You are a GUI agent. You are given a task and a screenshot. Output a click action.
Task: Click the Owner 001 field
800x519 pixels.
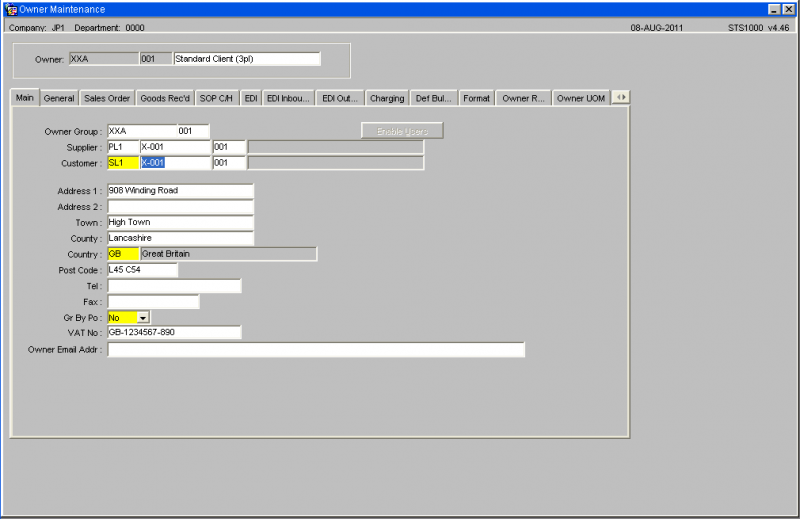[x=156, y=59]
